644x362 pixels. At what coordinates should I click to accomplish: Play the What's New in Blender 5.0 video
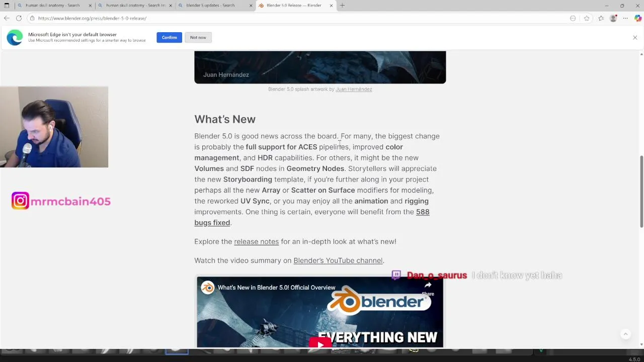point(320,343)
